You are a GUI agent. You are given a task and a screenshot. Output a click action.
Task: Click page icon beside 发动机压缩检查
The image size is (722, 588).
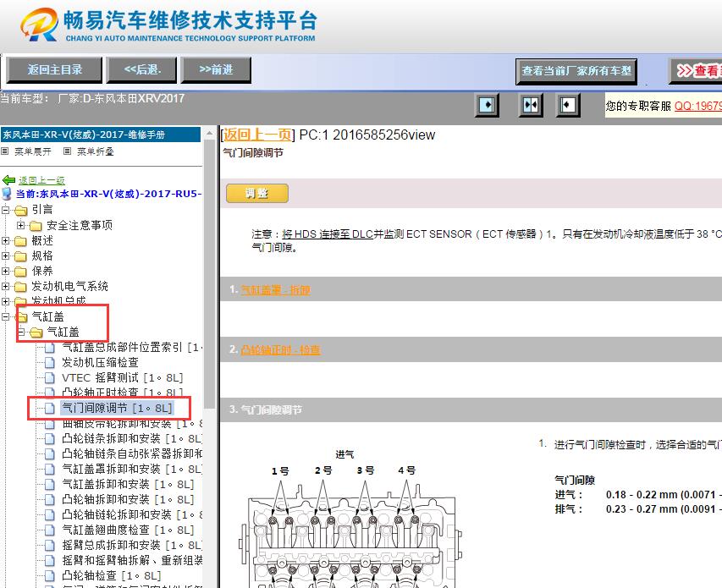tap(50, 363)
